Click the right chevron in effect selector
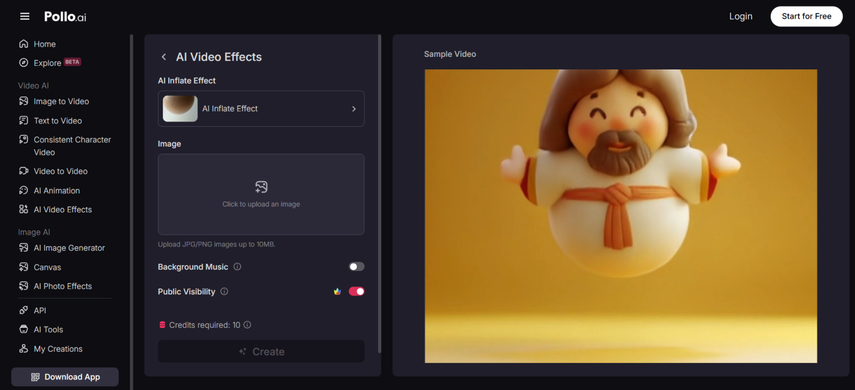Screen dimensions: 855x390 point(354,109)
